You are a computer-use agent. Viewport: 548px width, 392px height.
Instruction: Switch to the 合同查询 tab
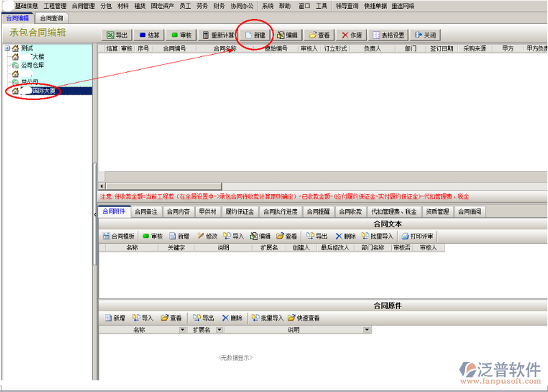(x=52, y=19)
